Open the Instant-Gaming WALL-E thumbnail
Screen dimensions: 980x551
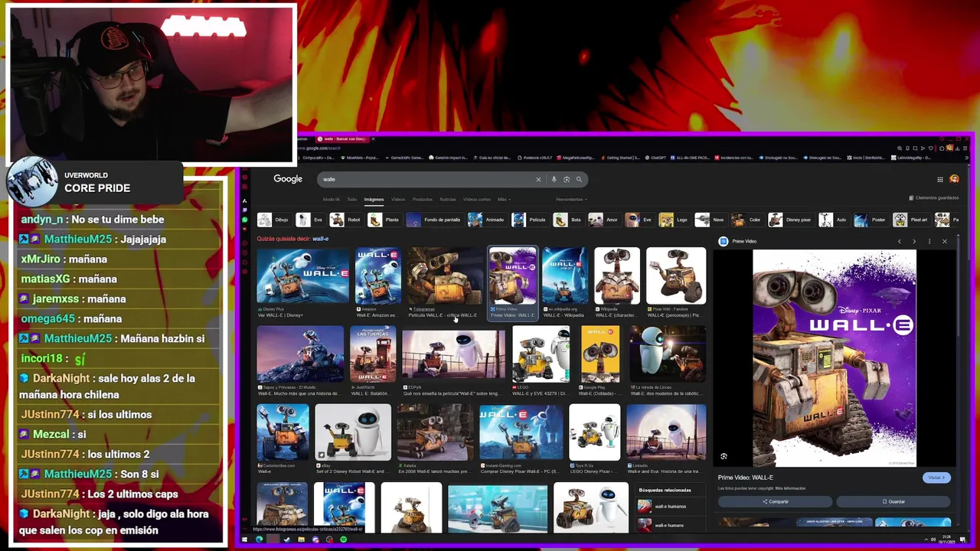click(521, 432)
